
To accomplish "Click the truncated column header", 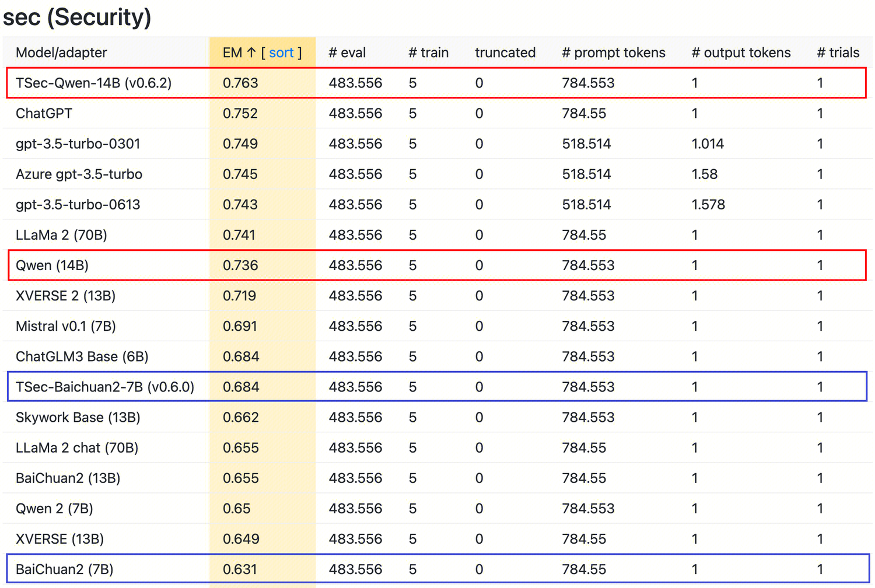I will [505, 53].
